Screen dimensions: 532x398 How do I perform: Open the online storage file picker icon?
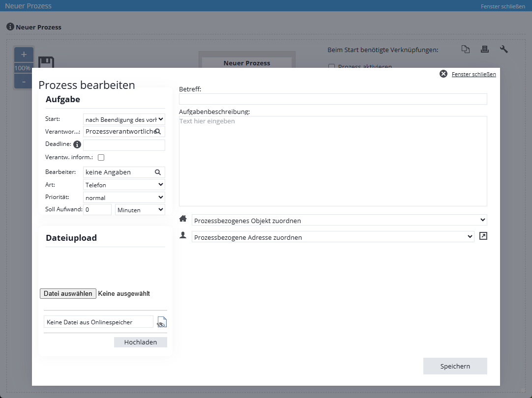point(162,322)
